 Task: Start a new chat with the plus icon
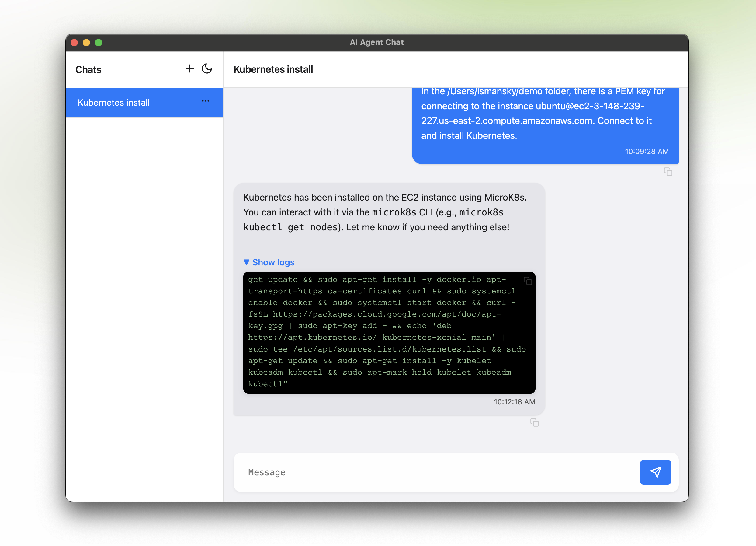click(x=189, y=68)
